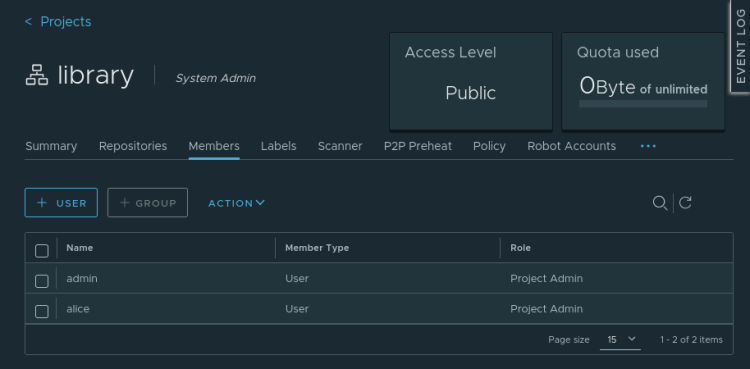Check the box for admin row
This screenshot has width=750, height=369.
pyautogui.click(x=42, y=281)
